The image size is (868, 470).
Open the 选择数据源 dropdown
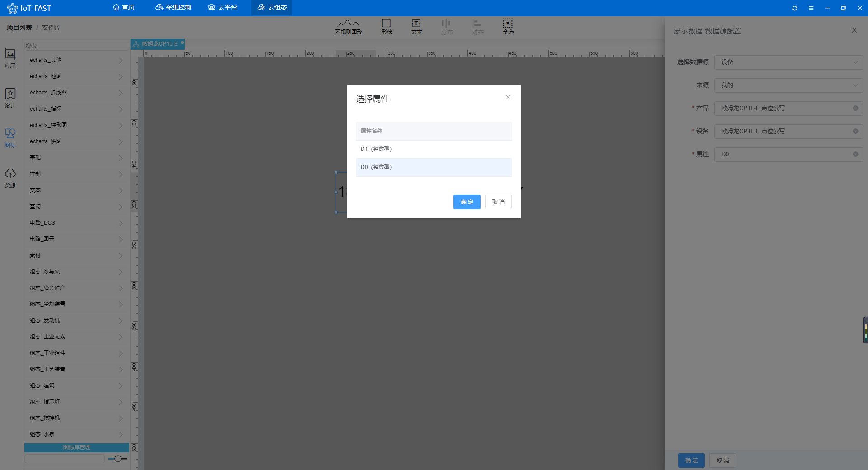pos(788,62)
